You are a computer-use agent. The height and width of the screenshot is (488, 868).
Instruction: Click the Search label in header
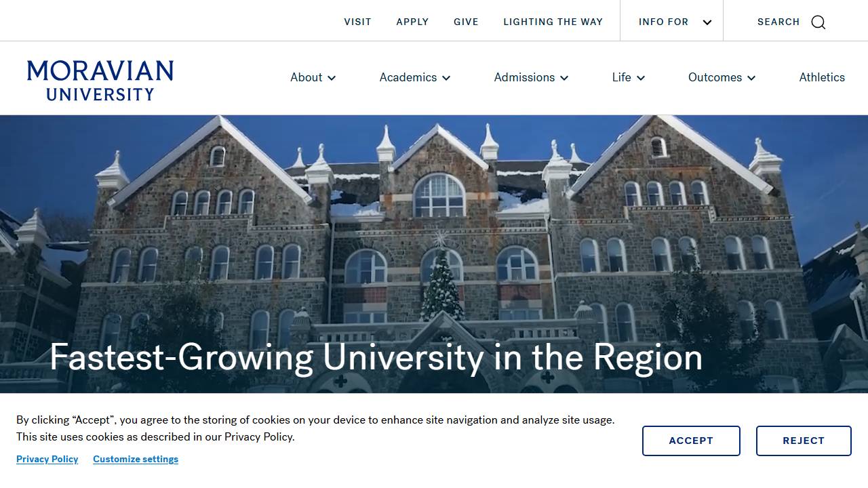point(778,22)
